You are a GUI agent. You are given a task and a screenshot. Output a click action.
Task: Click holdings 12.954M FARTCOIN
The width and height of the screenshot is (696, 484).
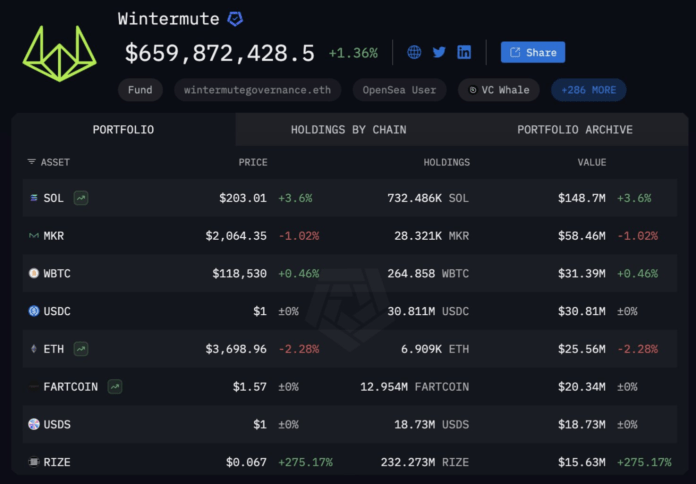tap(415, 387)
